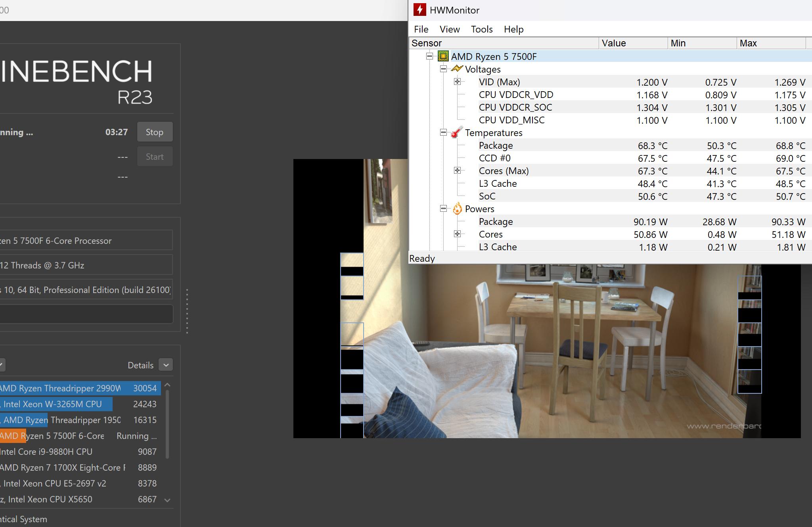This screenshot has width=812, height=527.
Task: Click the Min column header
Action: click(702, 43)
